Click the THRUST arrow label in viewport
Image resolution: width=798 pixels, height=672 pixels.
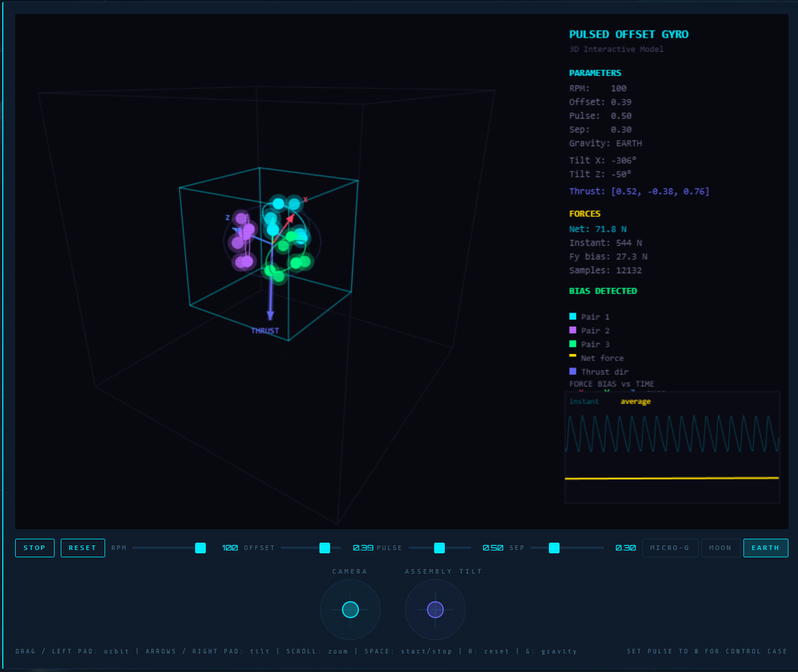[265, 331]
